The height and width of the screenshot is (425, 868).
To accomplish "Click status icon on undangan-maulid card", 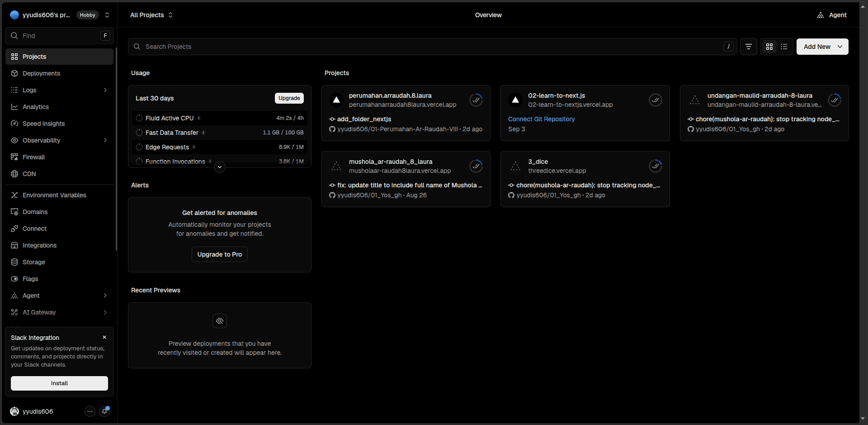I will pos(835,100).
